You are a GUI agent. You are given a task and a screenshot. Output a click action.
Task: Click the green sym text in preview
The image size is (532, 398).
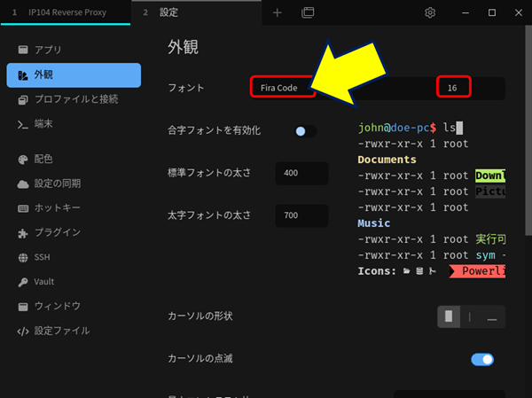[x=485, y=255]
